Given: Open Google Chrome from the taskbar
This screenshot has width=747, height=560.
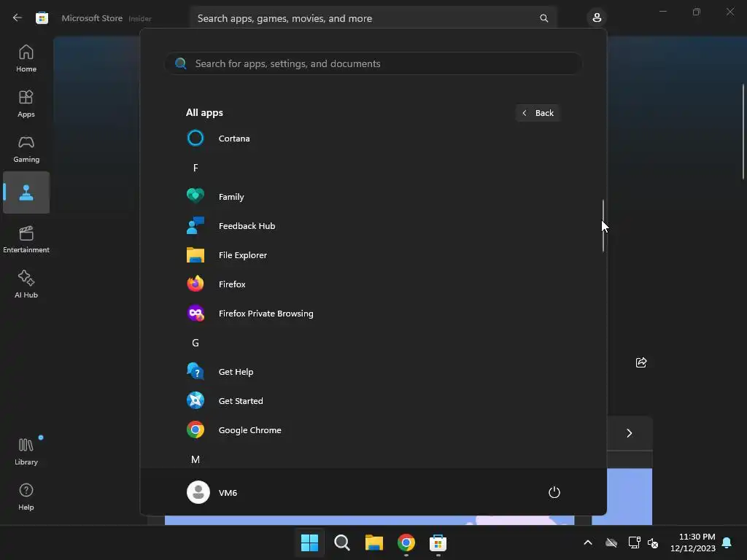Looking at the screenshot, I should [406, 542].
